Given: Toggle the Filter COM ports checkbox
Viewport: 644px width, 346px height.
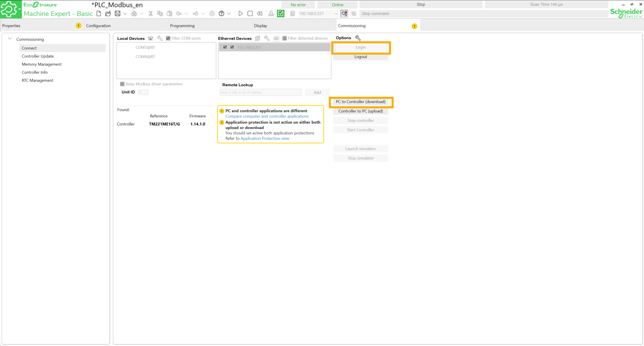Looking at the screenshot, I should 168,38.
